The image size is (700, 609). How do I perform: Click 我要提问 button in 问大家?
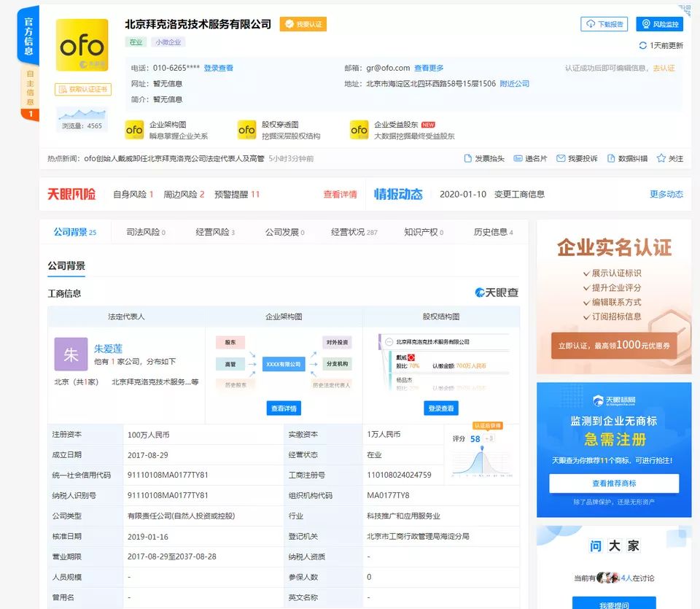click(614, 603)
